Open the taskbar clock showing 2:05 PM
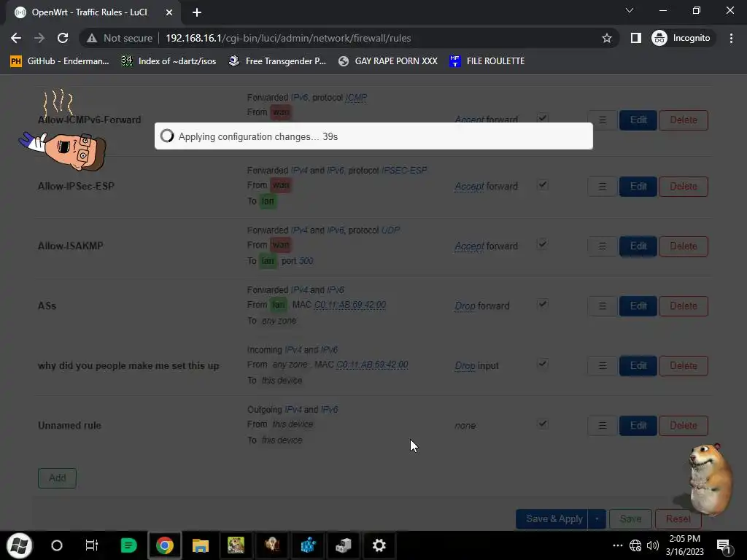Image resolution: width=747 pixels, height=560 pixels. click(684, 545)
